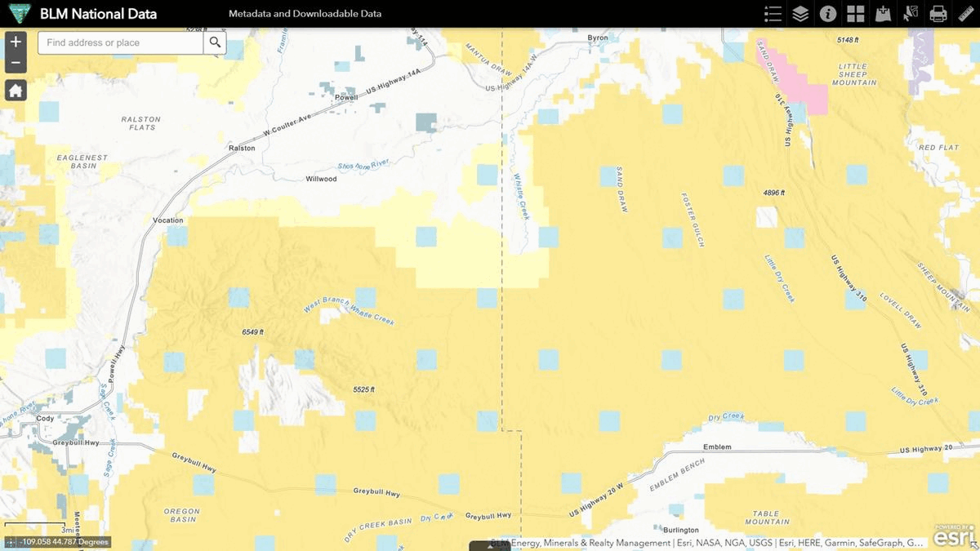Activate the Select features tool
The width and height of the screenshot is (980, 551).
[911, 14]
